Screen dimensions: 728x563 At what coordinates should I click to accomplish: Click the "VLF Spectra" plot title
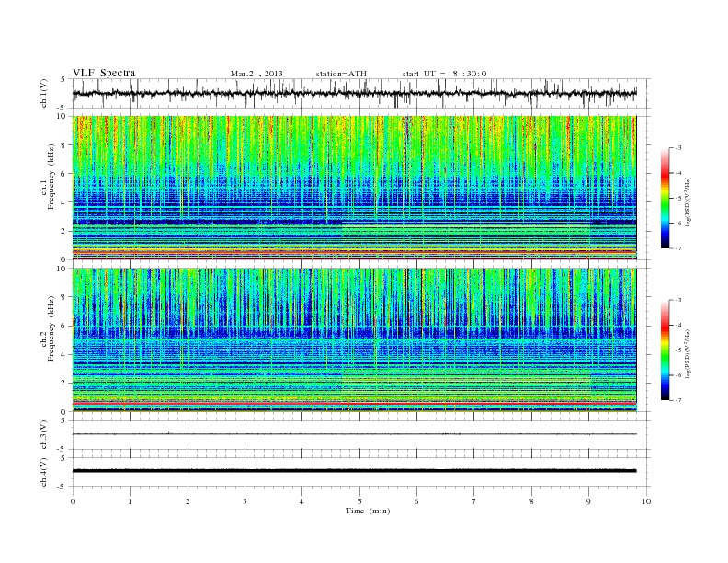click(x=104, y=73)
